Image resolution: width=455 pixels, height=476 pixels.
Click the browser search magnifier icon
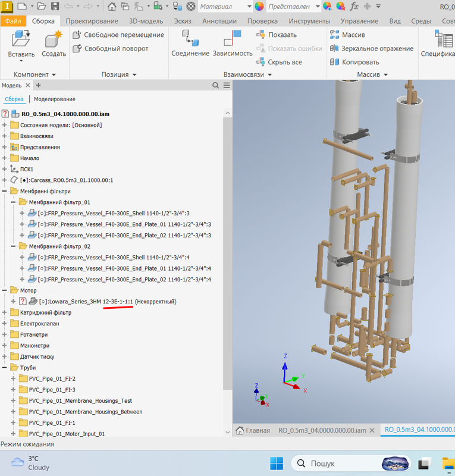pos(215,86)
